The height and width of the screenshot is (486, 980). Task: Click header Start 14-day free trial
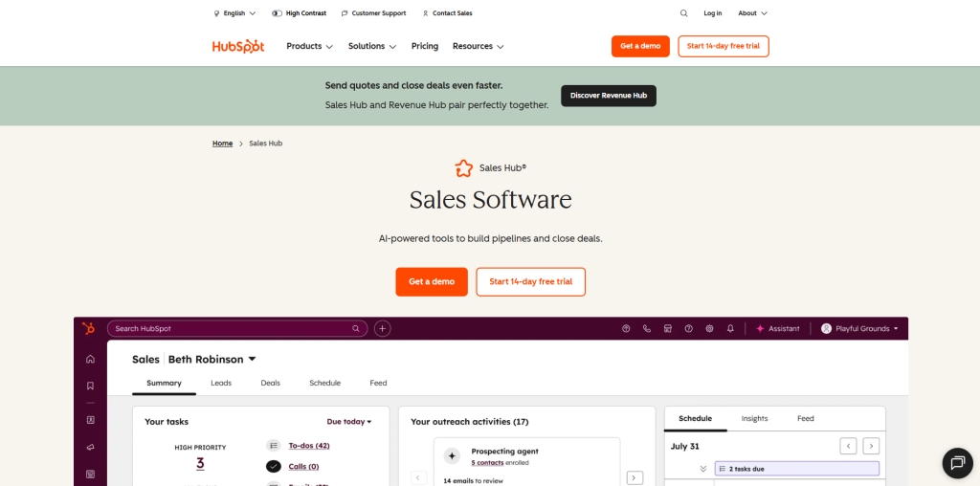click(724, 46)
